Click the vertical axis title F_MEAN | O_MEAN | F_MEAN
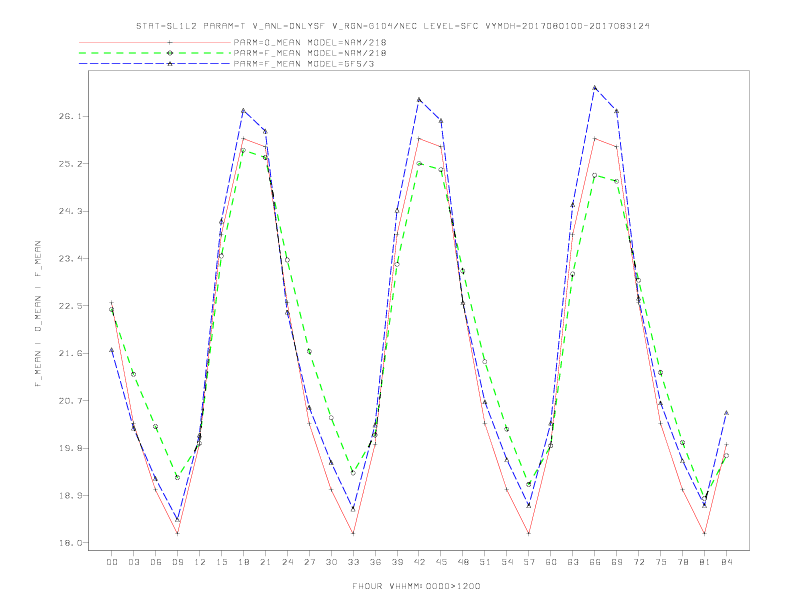Image resolution: width=792 pixels, height=612 pixels. [38, 314]
